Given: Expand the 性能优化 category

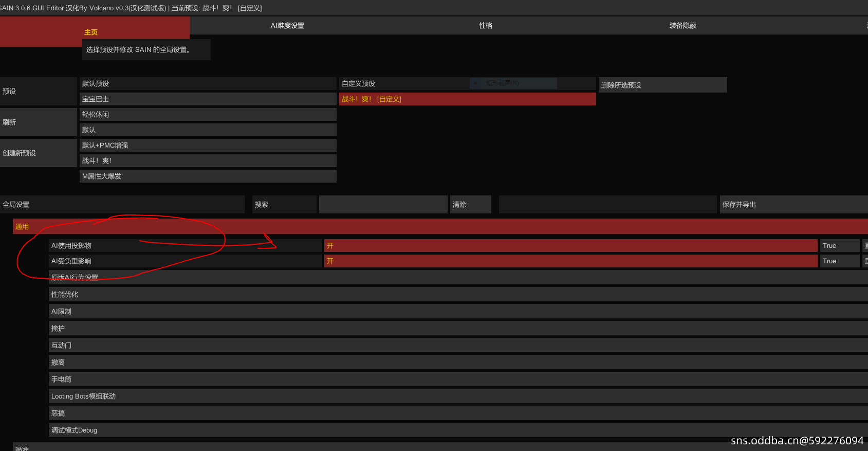Looking at the screenshot, I should tap(457, 295).
